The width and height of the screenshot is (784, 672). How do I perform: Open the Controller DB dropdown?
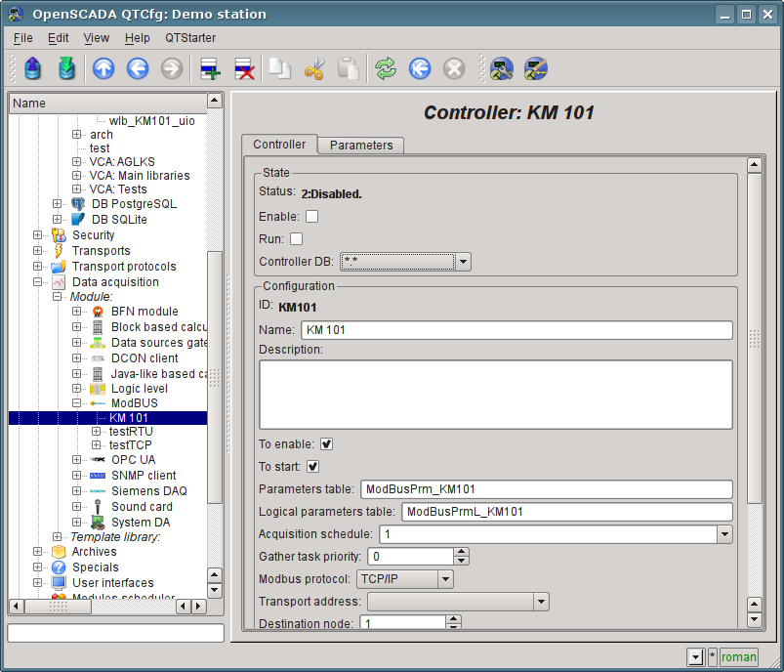pyautogui.click(x=464, y=262)
